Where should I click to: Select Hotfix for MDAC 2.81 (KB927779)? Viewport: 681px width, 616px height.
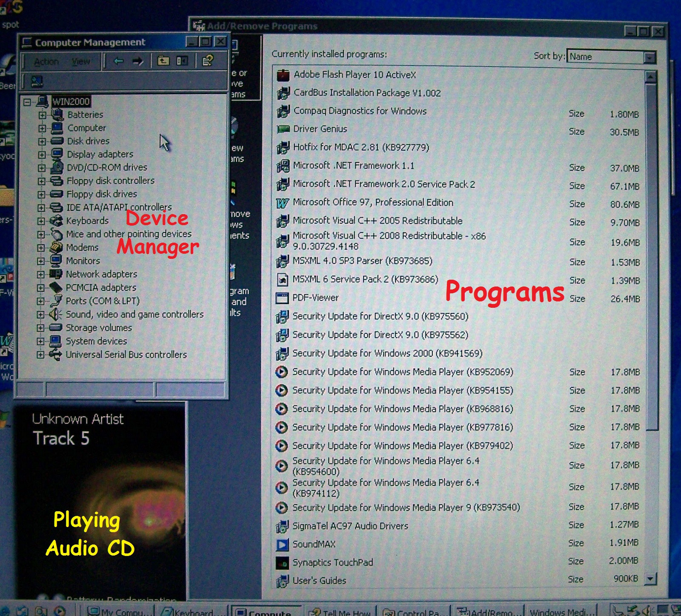point(361,147)
